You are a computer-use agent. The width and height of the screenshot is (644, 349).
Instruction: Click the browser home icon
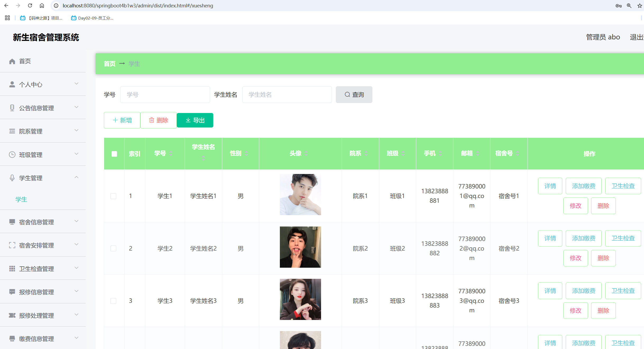(42, 6)
